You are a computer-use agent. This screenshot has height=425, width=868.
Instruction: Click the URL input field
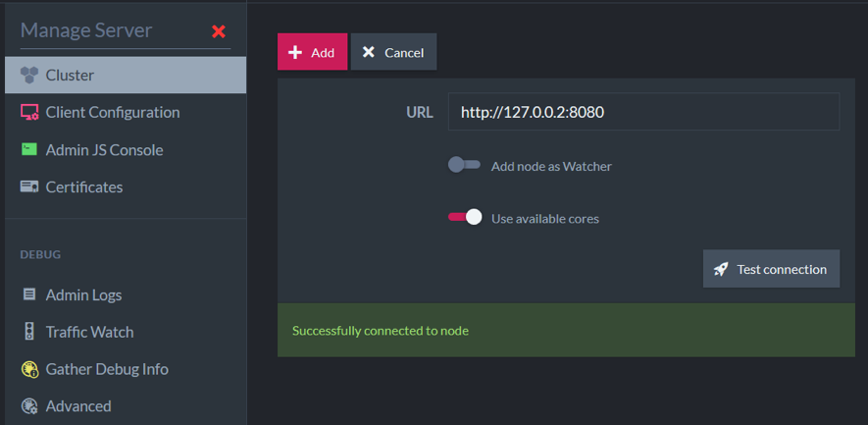tap(643, 112)
